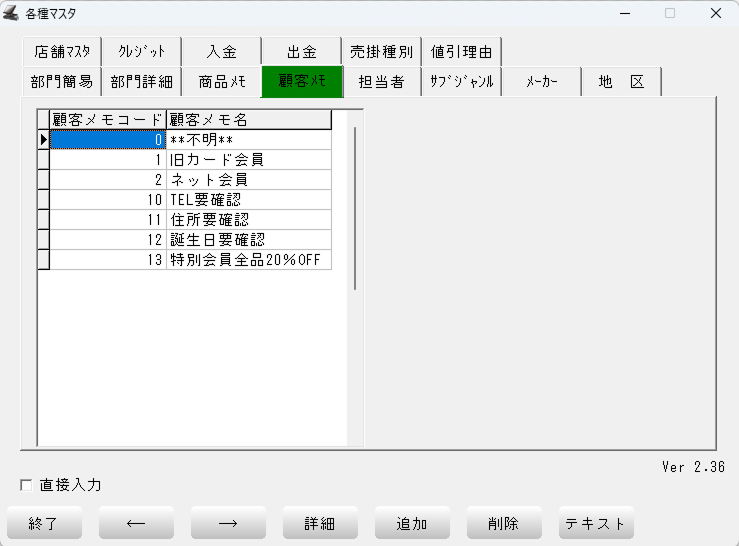Select the 入金 tab

point(221,51)
